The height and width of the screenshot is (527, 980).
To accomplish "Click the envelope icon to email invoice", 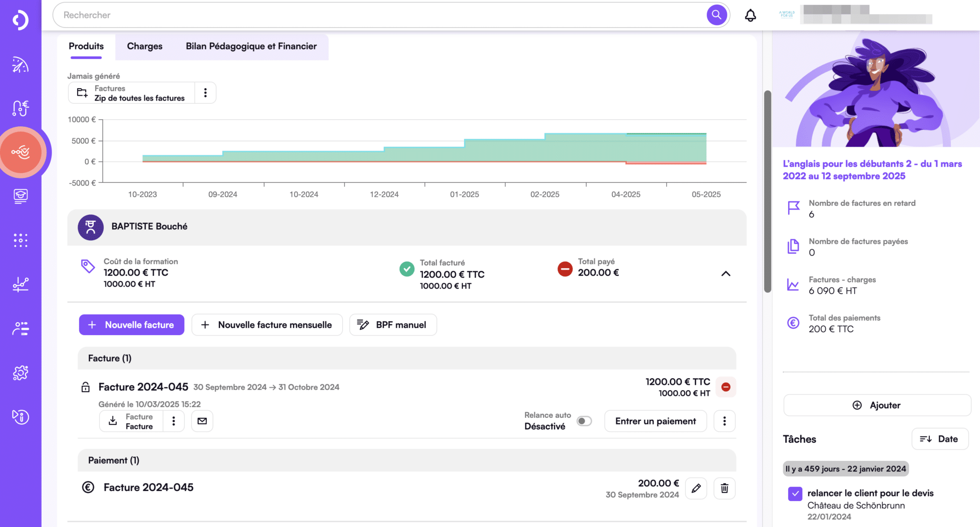I will [202, 421].
